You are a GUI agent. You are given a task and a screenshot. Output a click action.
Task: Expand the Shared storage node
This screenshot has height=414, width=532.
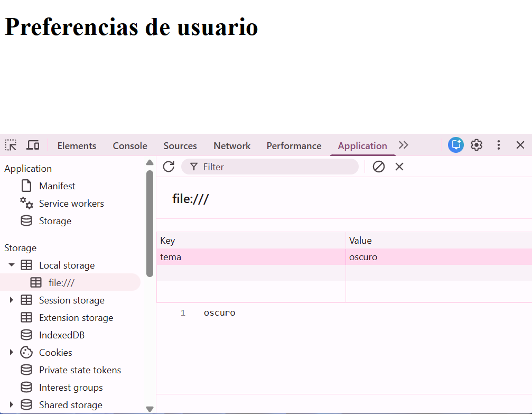[x=12, y=404]
